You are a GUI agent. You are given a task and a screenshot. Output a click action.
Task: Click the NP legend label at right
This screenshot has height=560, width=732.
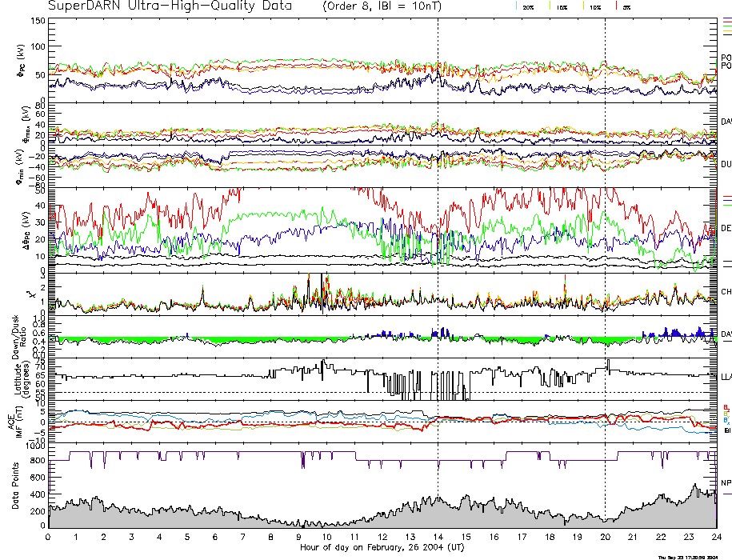pyautogui.click(x=726, y=482)
